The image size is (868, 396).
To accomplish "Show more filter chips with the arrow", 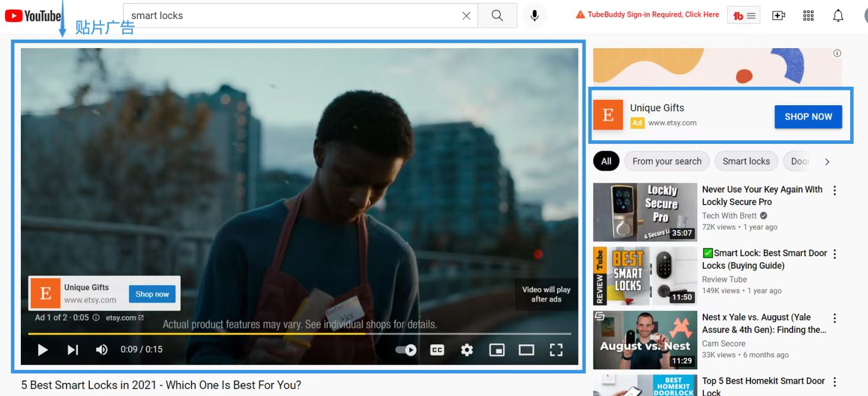I will 827,161.
